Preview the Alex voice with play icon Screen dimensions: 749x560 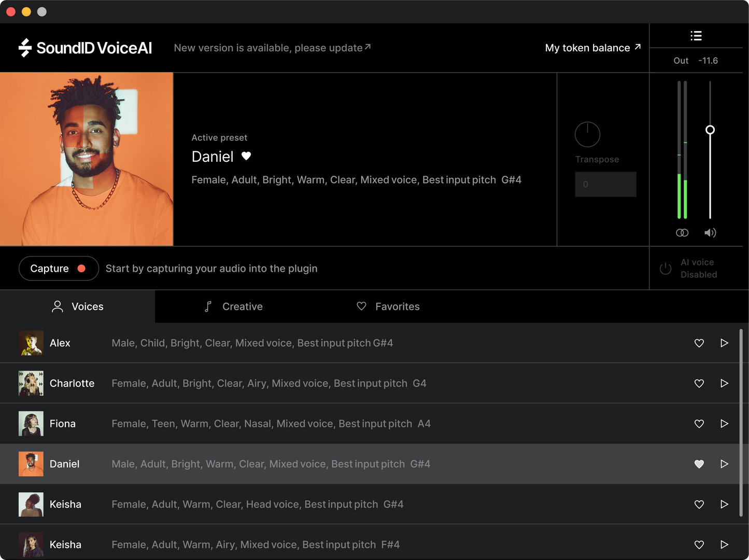tap(724, 343)
